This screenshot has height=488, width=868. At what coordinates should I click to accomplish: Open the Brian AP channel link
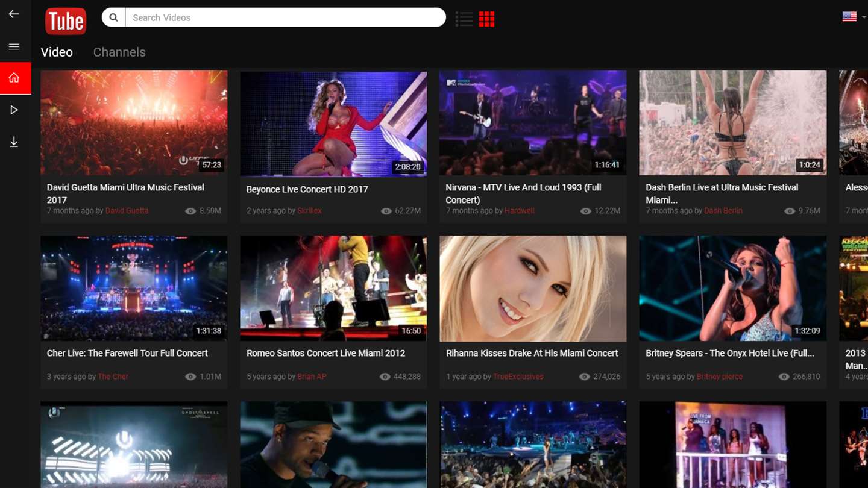pos(312,377)
